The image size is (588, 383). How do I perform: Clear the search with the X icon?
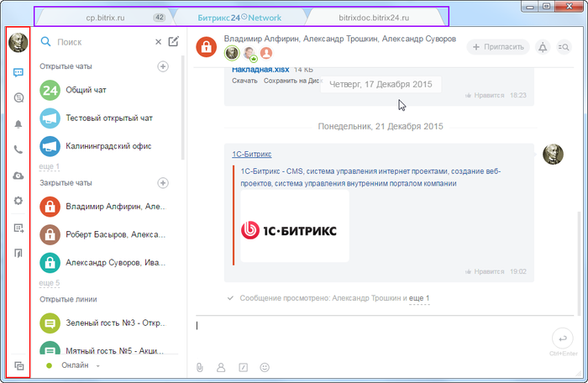coord(158,42)
